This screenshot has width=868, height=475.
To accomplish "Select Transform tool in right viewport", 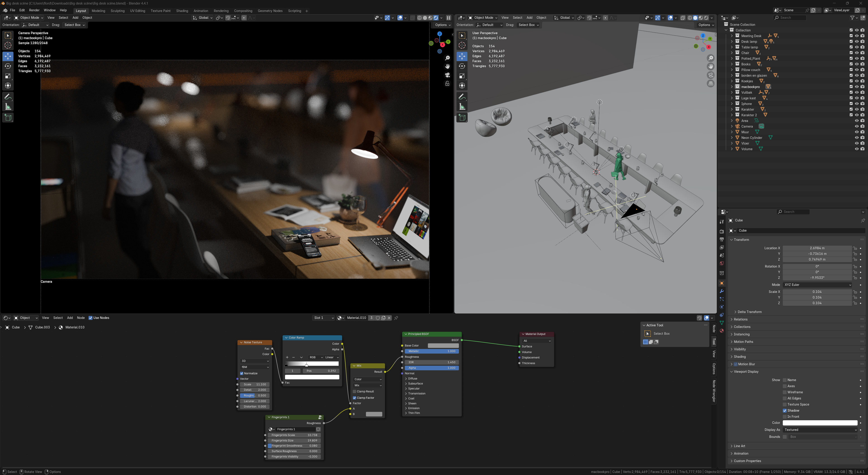I will [x=462, y=86].
